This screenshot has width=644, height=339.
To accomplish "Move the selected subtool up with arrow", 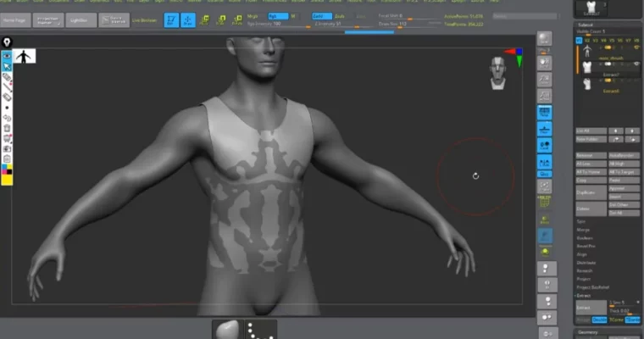I will (615, 131).
